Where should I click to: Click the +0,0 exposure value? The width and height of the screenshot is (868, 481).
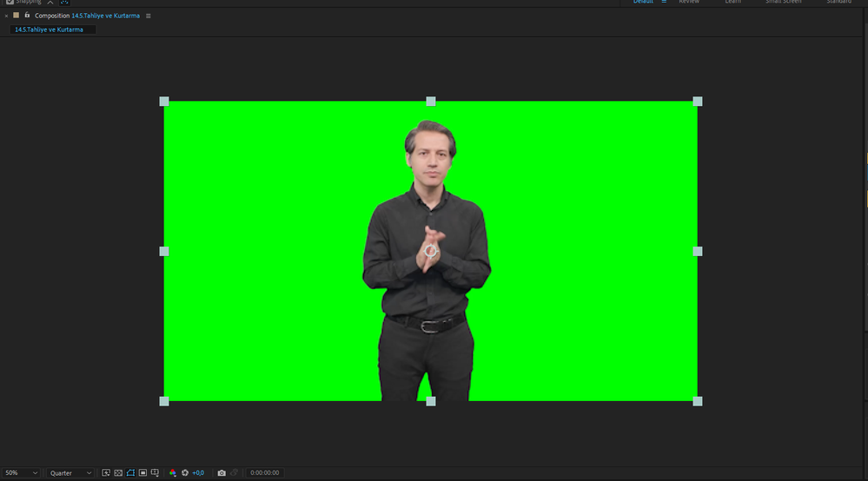[198, 472]
